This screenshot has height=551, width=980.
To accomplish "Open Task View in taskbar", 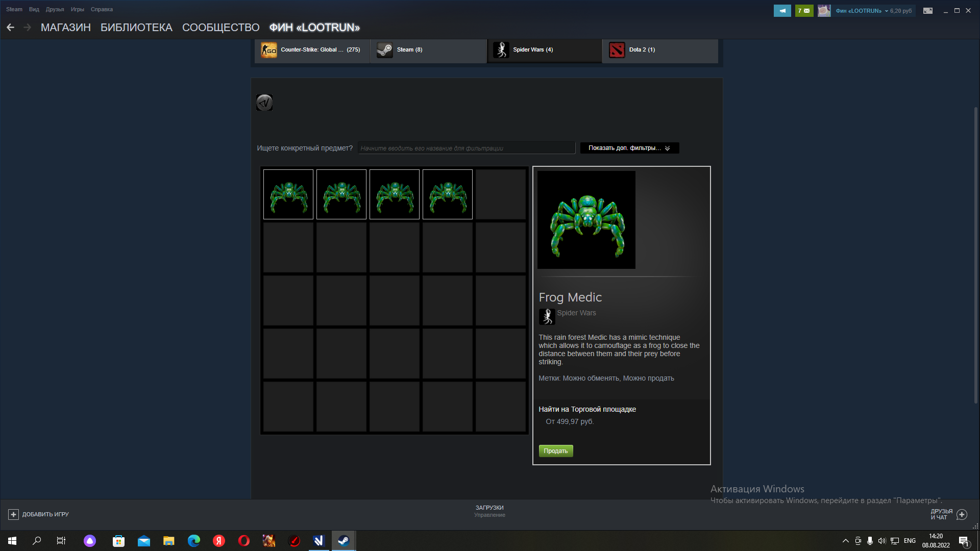I will [61, 541].
